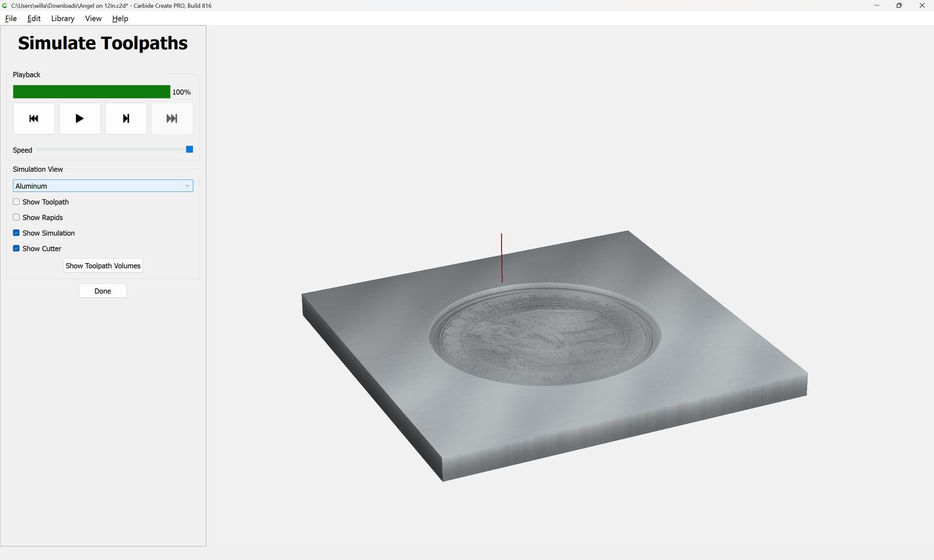Open the Edit menu
Screen dimensions: 934x560
pyautogui.click(x=34, y=18)
